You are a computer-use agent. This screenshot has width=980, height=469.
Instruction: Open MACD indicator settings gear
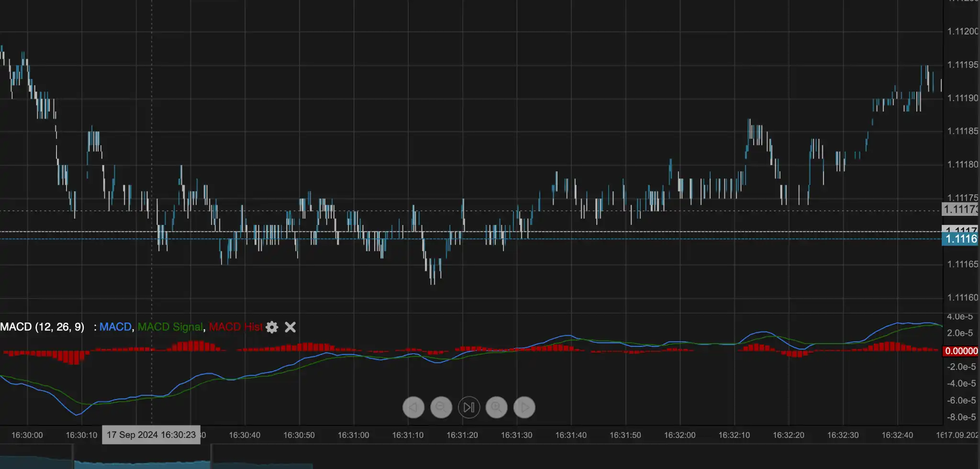pyautogui.click(x=272, y=327)
